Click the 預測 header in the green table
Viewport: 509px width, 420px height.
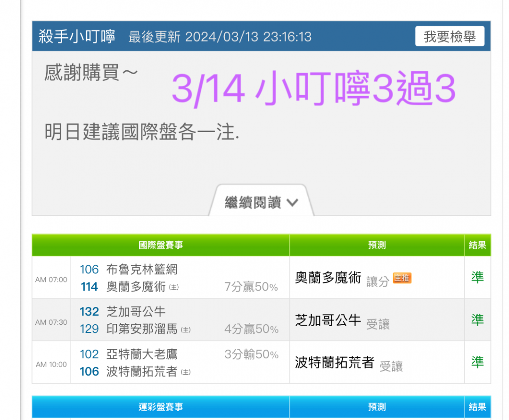377,245
